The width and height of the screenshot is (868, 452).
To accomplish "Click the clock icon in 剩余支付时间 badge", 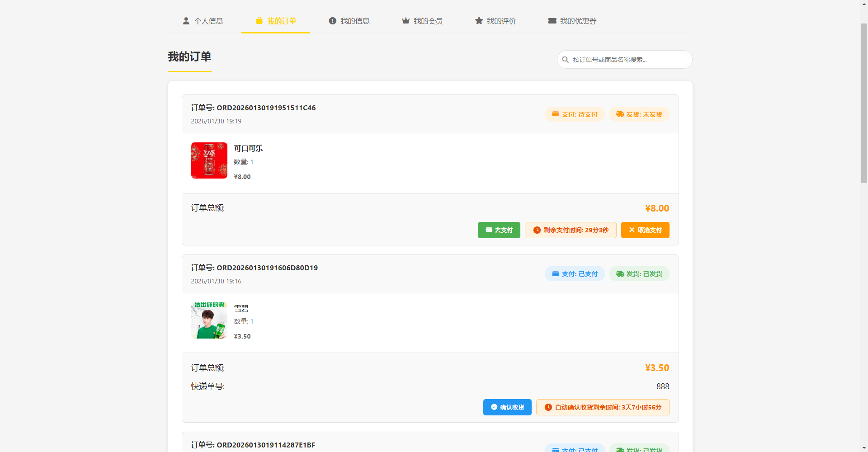I will (x=537, y=230).
